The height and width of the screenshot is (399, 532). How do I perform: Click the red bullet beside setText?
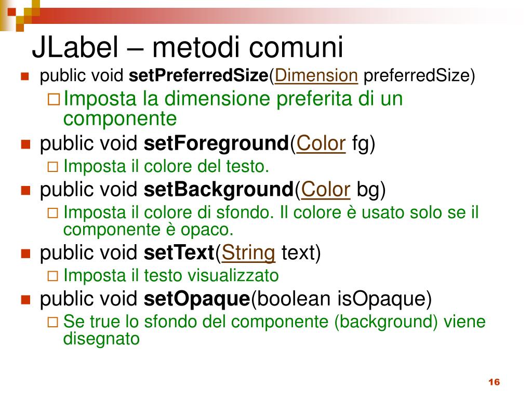point(25,254)
